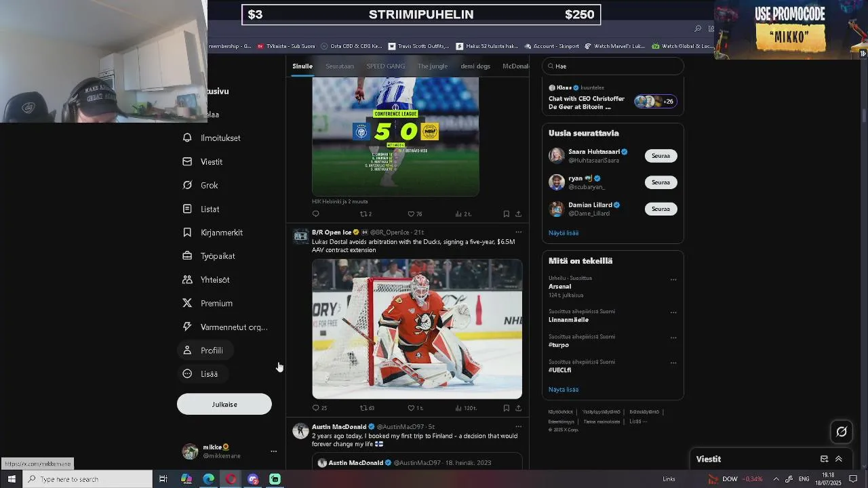Open Kirjanmerkit bookmark icon in sidebar
Screen dimensions: 868x488
187,232
